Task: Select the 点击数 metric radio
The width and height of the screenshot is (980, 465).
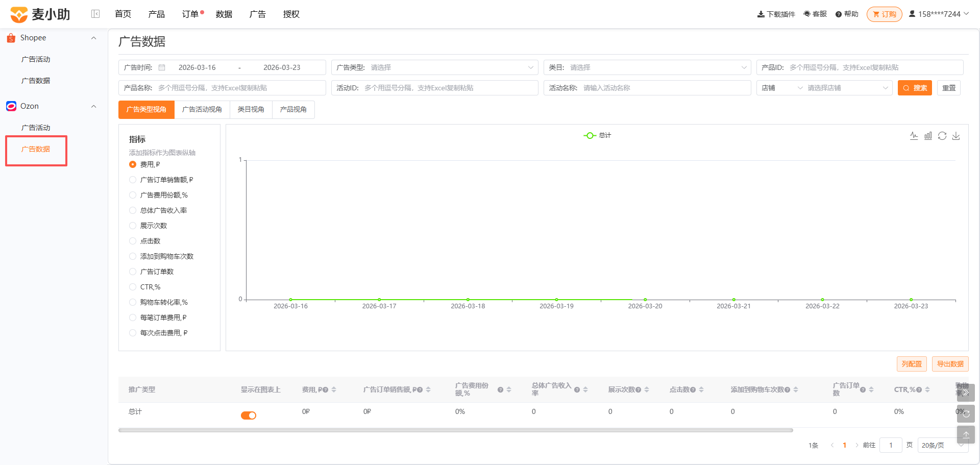Action: (x=133, y=241)
